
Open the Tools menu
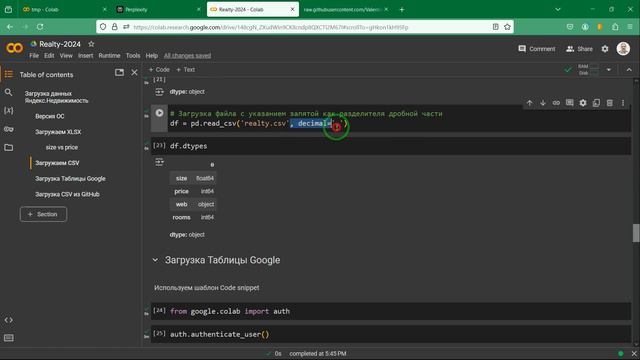pyautogui.click(x=133, y=56)
